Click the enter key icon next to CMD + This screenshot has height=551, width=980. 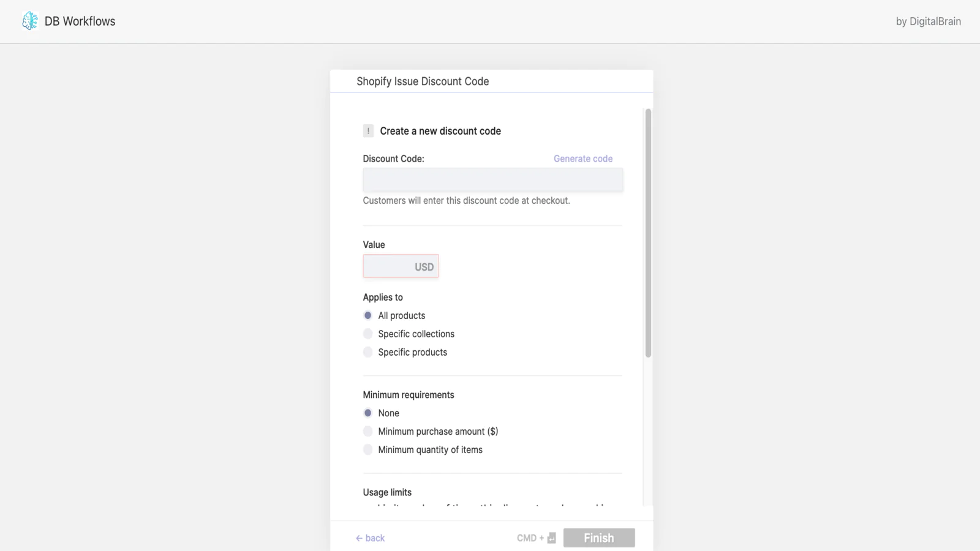[x=551, y=538]
